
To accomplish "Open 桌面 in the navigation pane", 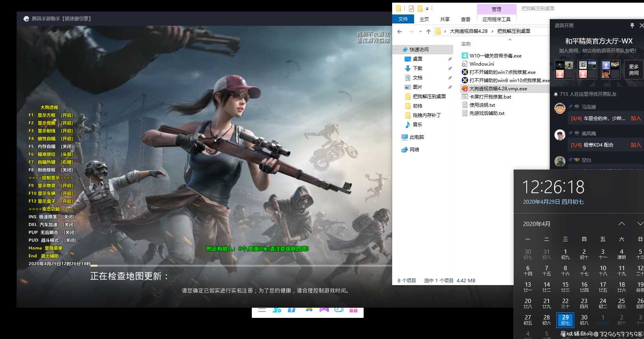I will pyautogui.click(x=418, y=59).
